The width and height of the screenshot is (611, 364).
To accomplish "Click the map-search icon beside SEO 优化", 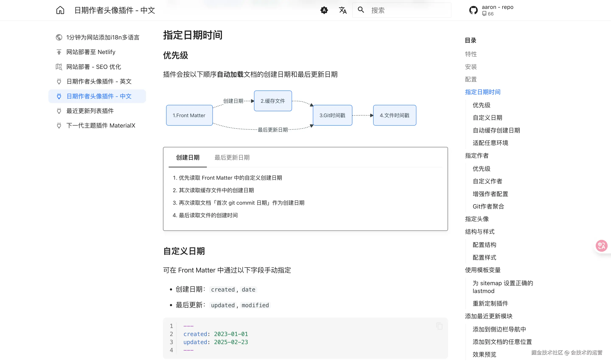I will pos(59,67).
